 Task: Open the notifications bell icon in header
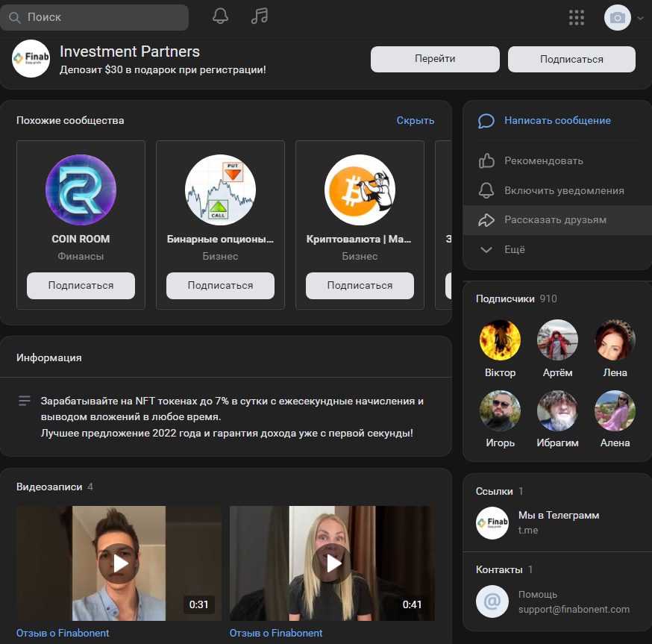[220, 16]
